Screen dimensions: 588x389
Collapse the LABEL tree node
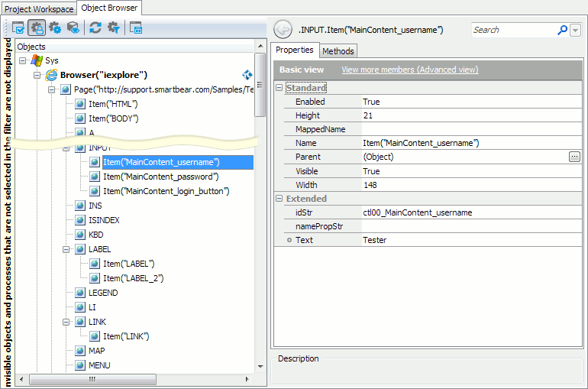66,249
